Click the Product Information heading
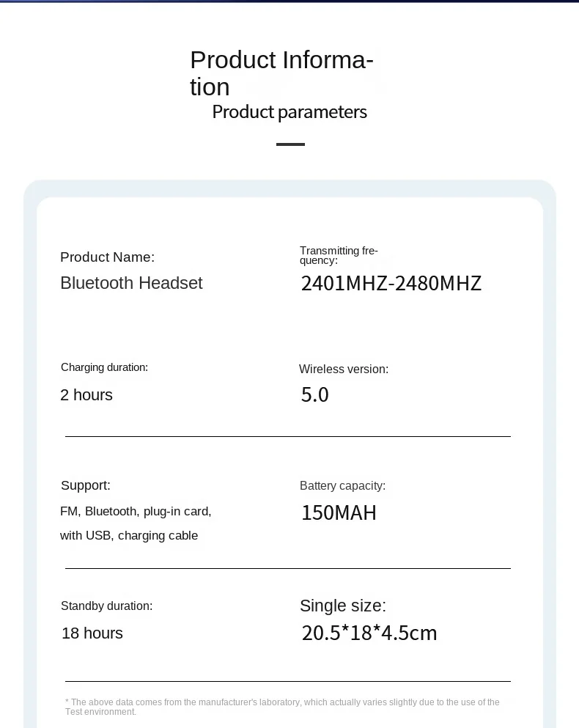 click(282, 73)
